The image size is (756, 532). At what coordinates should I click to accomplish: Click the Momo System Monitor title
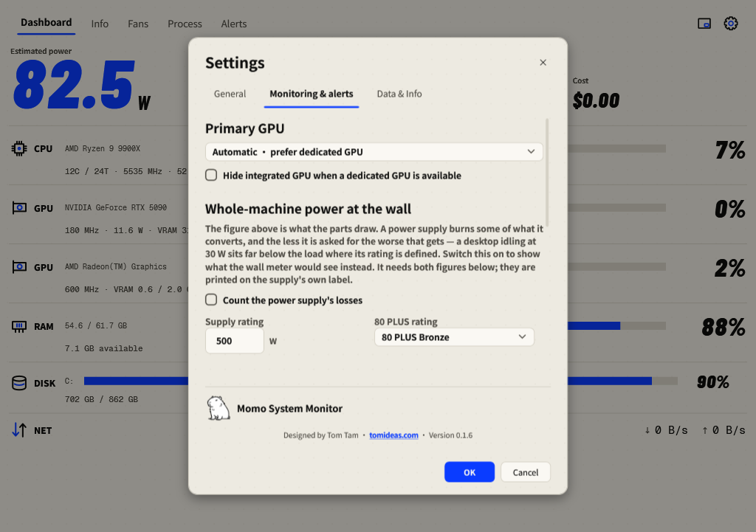pos(289,409)
